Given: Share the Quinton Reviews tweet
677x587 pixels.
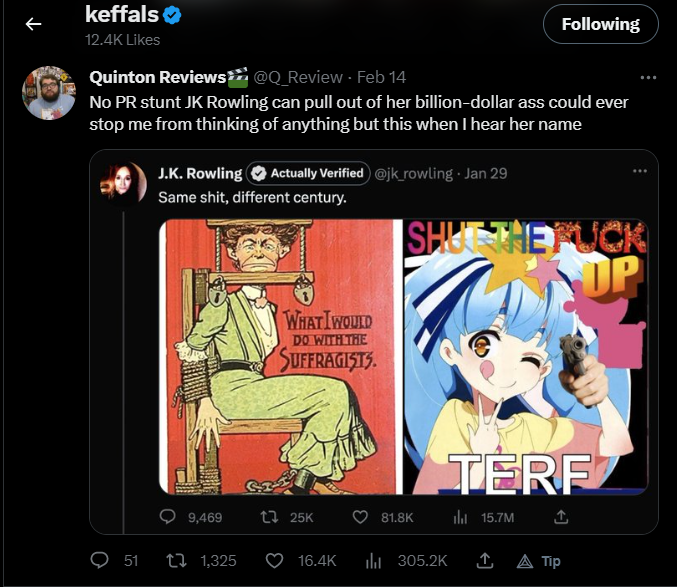Looking at the screenshot, I should (484, 560).
